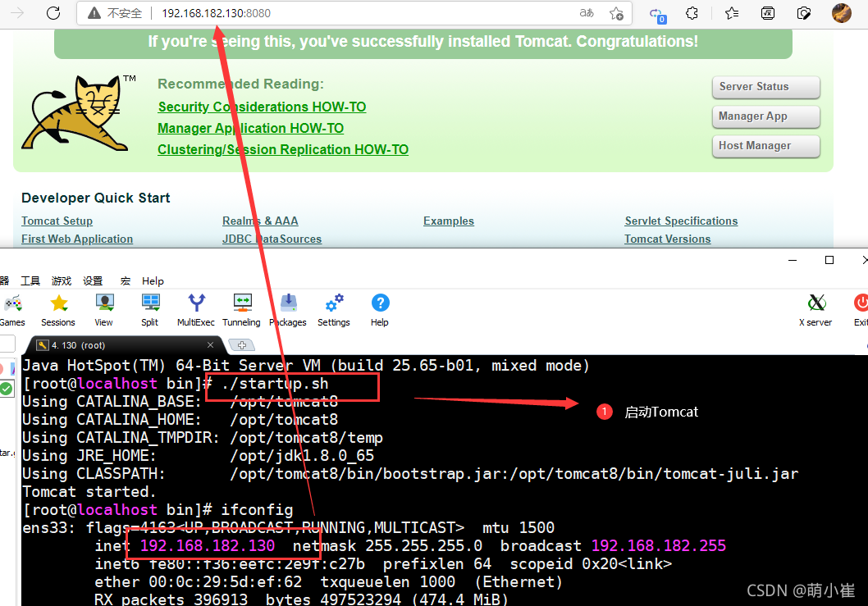
Task: Open the Tomcat Setup link
Action: point(57,221)
